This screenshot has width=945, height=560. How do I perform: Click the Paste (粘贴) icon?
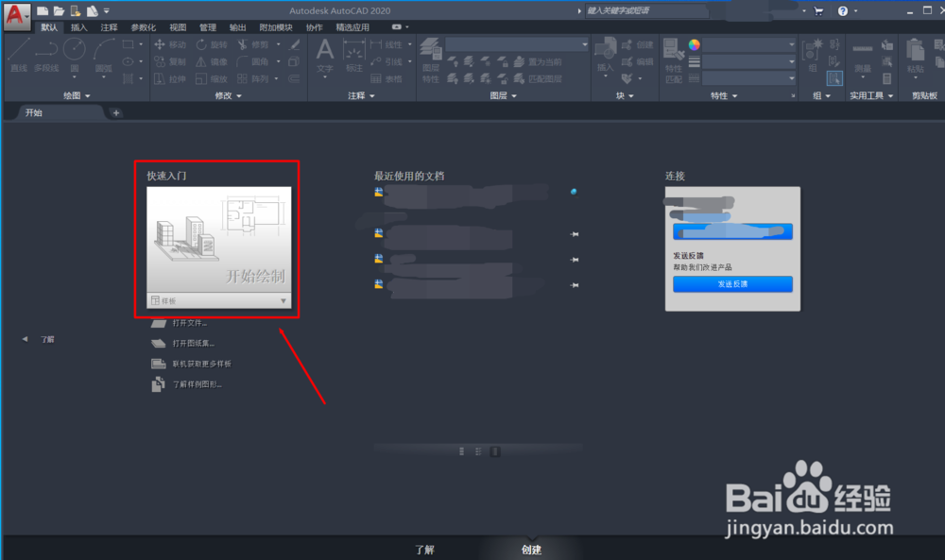click(x=915, y=56)
